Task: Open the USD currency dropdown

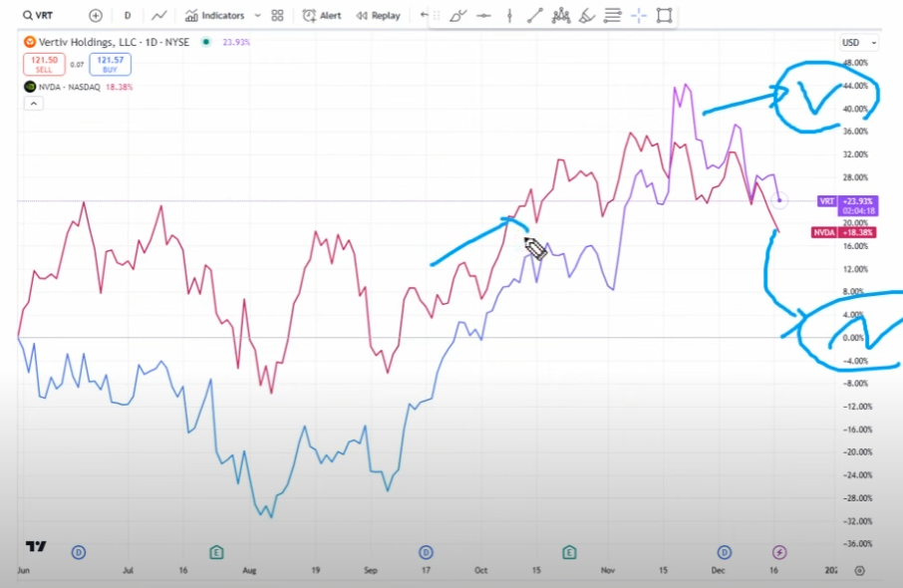Action: (859, 43)
